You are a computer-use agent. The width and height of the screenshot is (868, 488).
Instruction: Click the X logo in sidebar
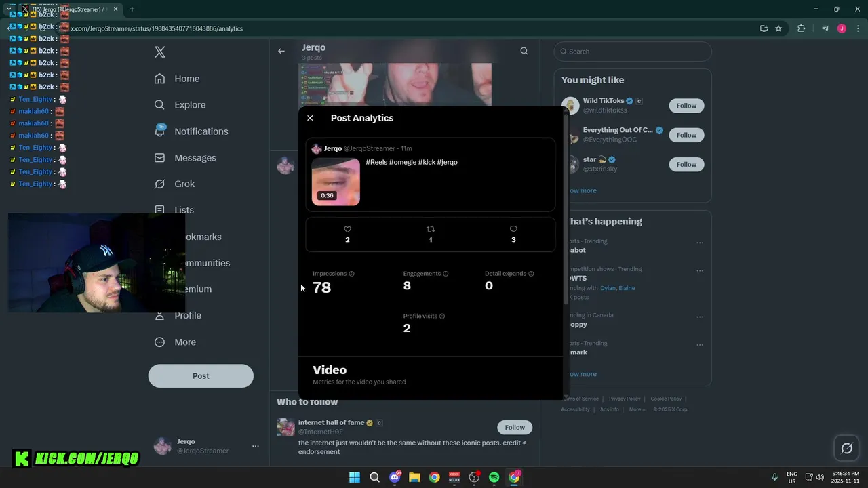point(160,52)
